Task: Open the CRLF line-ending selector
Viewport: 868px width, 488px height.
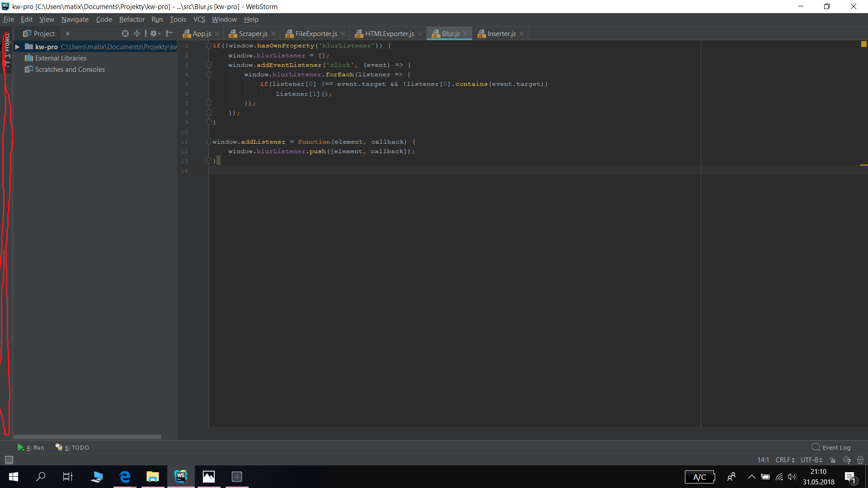Action: [x=785, y=460]
